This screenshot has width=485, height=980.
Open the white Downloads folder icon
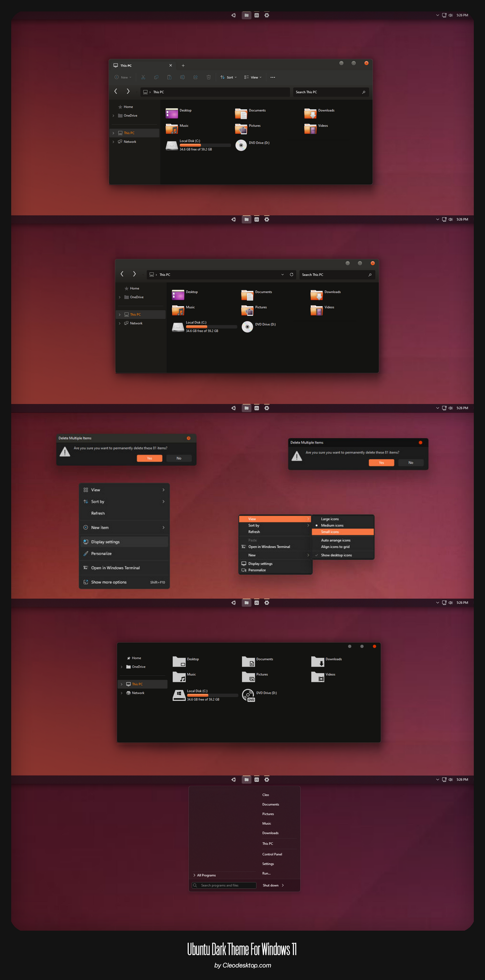point(318,661)
